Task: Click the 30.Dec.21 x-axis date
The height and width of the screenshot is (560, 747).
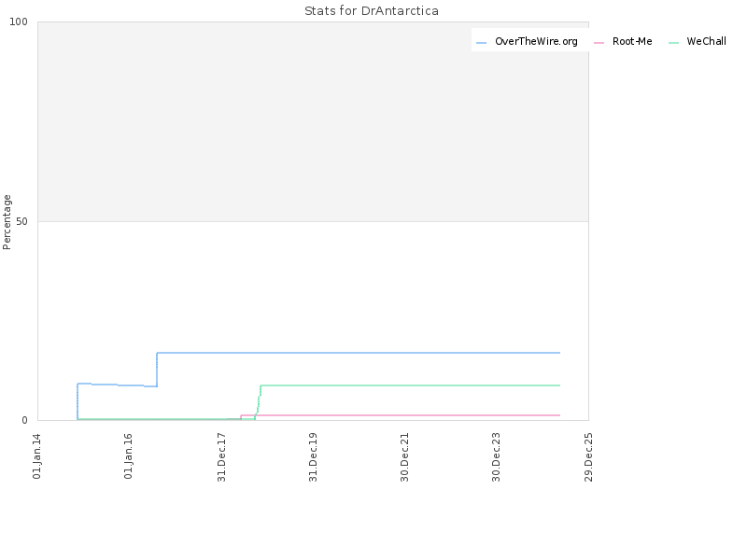Action: coord(404,456)
